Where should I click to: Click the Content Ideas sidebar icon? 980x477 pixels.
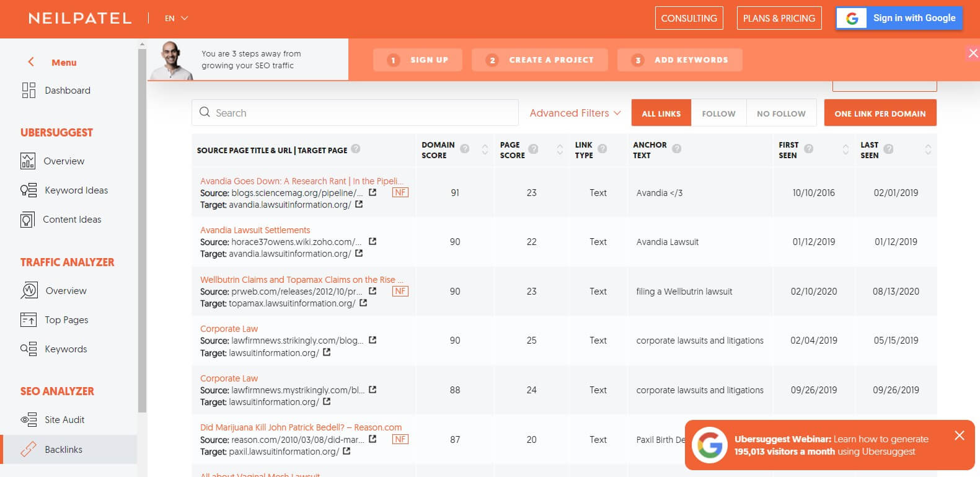27,220
